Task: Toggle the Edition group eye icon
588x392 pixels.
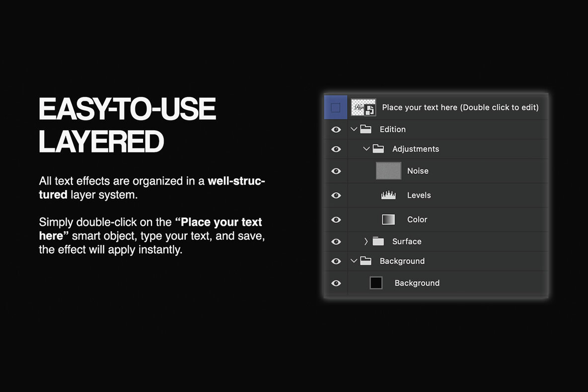Action: coord(336,129)
